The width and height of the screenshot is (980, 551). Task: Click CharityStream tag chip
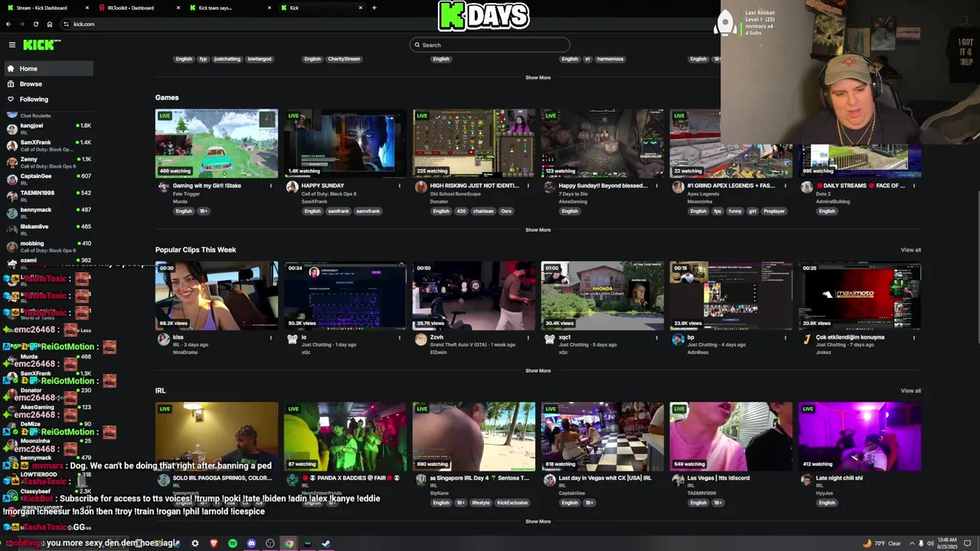344,59
